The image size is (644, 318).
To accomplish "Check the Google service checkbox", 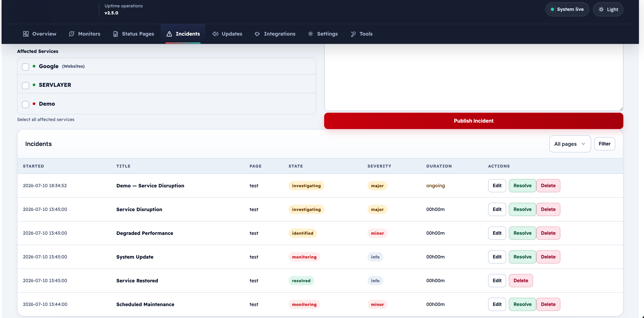I will 25,67.
